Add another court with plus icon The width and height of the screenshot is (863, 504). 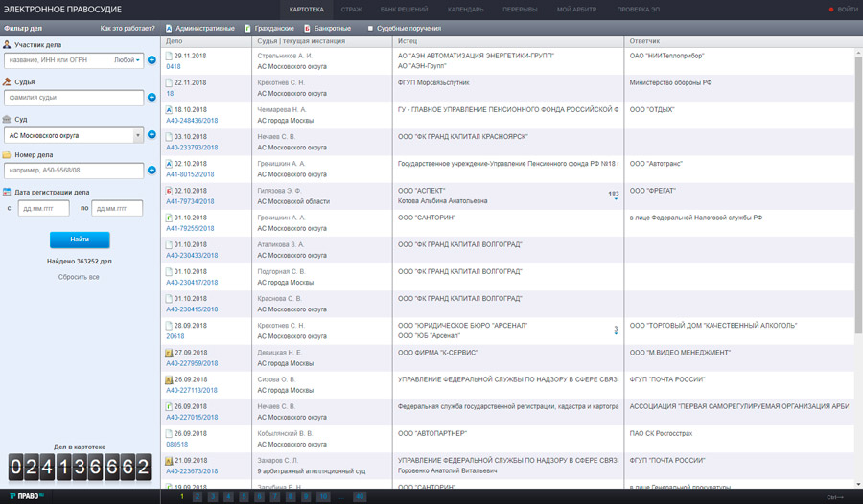click(x=152, y=135)
